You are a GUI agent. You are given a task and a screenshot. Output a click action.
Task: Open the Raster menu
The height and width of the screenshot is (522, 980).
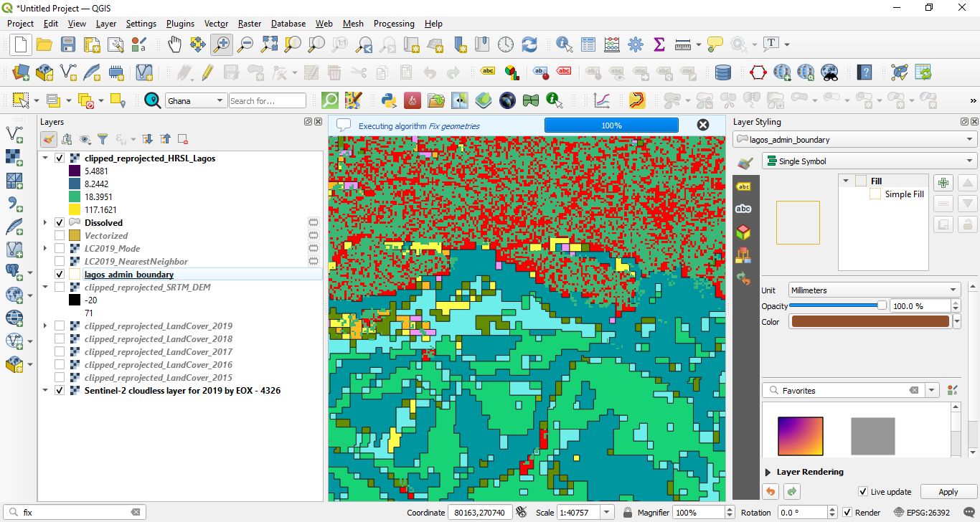(250, 24)
